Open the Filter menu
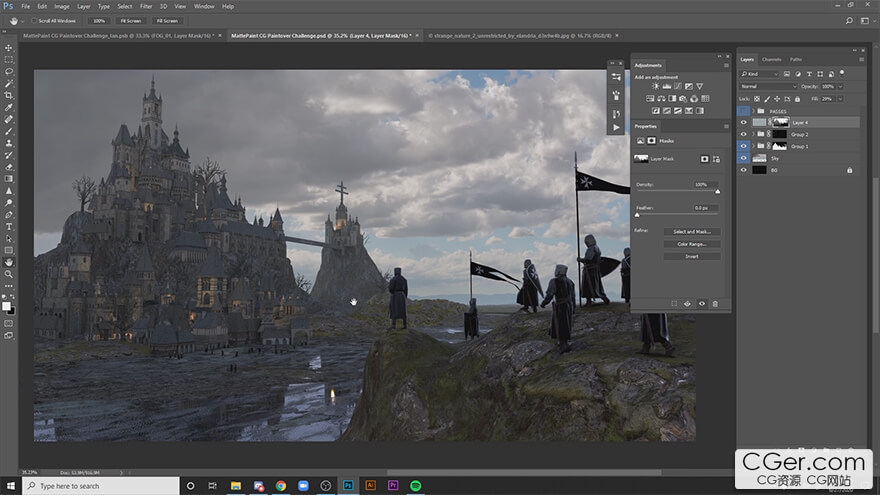 (146, 6)
